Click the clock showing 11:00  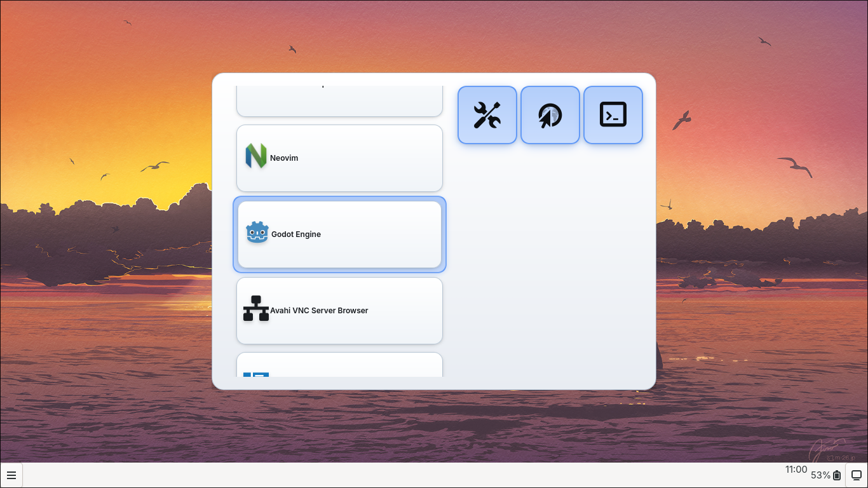point(796,470)
